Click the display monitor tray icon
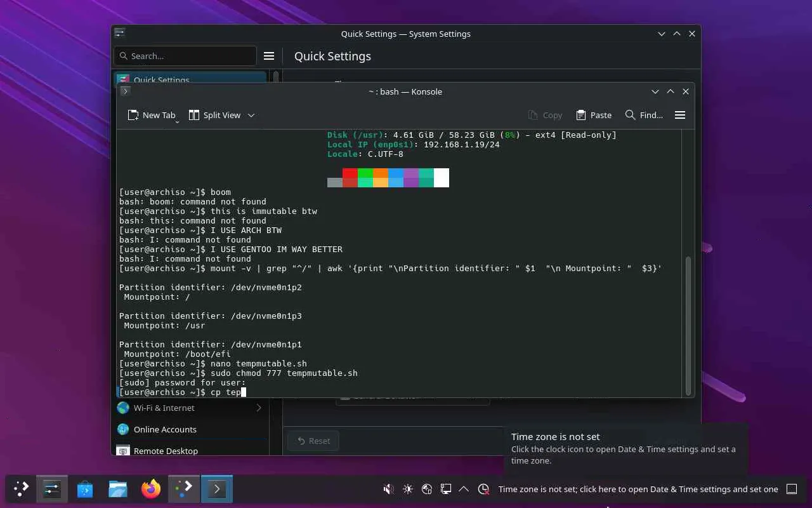Viewport: 812px width, 508px height. (445, 489)
